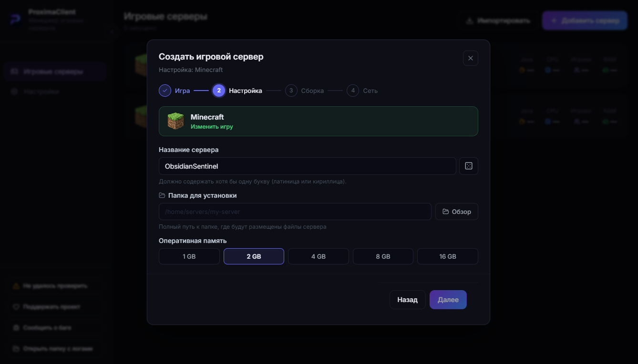
Task: Click step 2 Настройка circle
Action: (219, 91)
